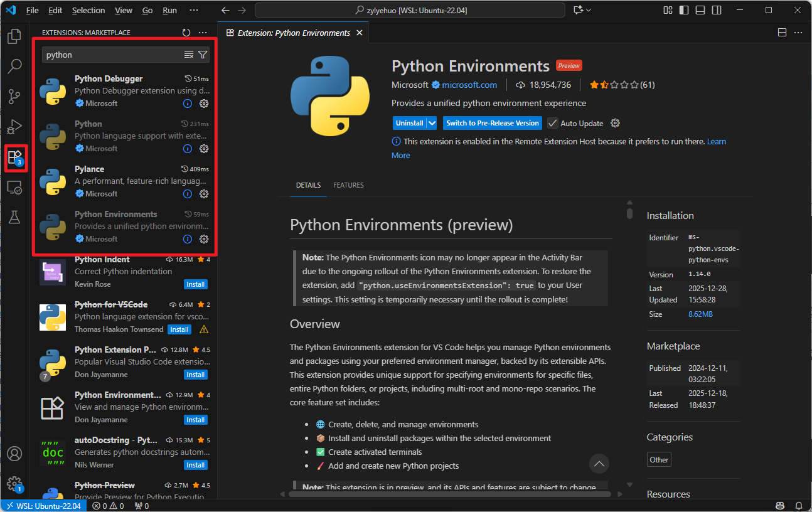812x512 pixels.
Task: Toggle the Auto Update checkbox
Action: [x=553, y=123]
